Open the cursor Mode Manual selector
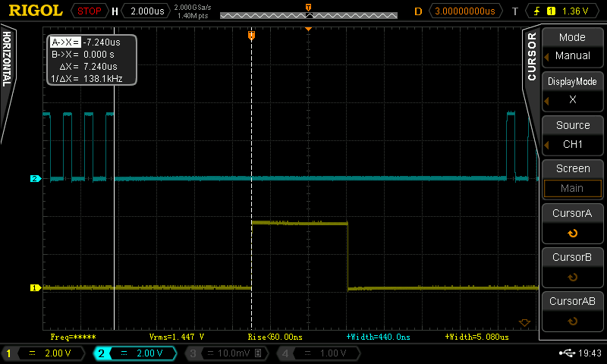This screenshot has height=364, width=607. click(571, 47)
